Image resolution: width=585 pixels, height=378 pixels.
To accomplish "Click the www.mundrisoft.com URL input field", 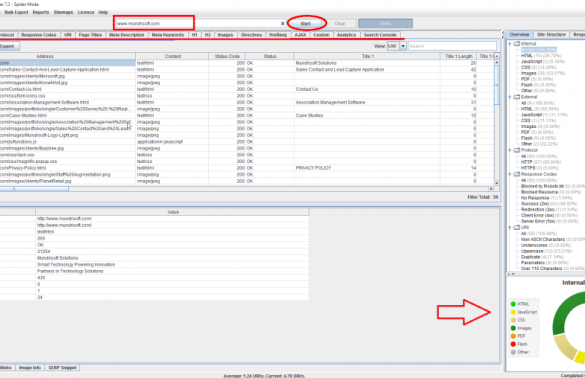I will point(197,24).
